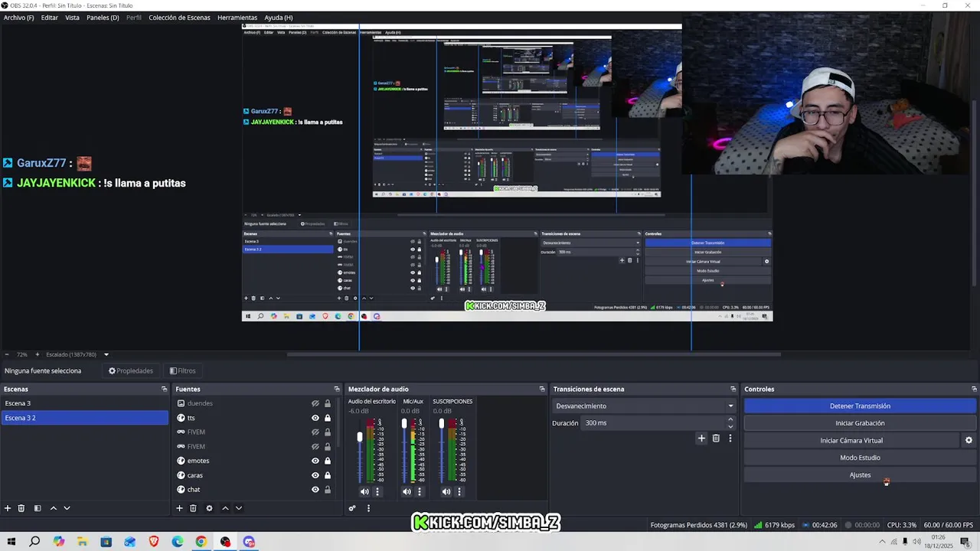This screenshot has width=980, height=551.
Task: Remove the transition with the trash icon
Action: (716, 439)
